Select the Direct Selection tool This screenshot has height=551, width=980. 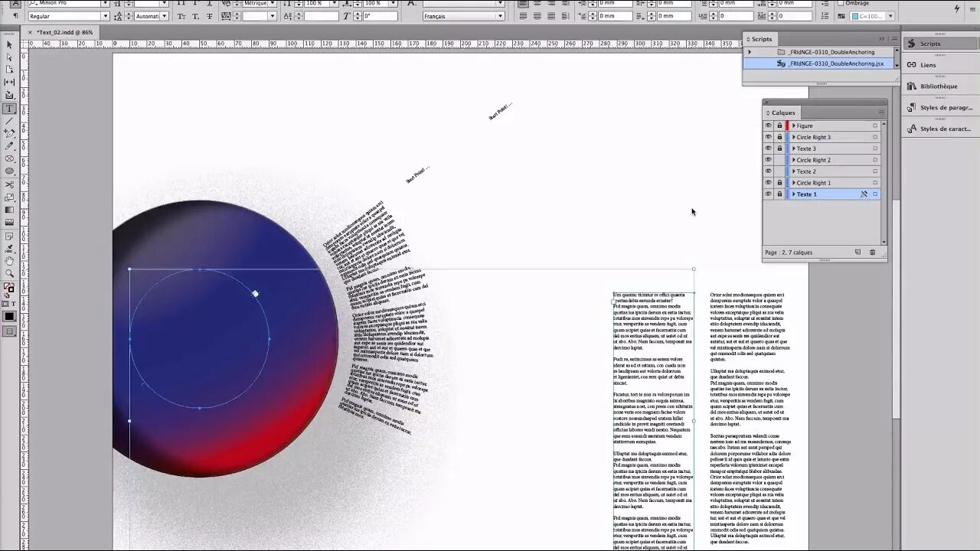9,57
